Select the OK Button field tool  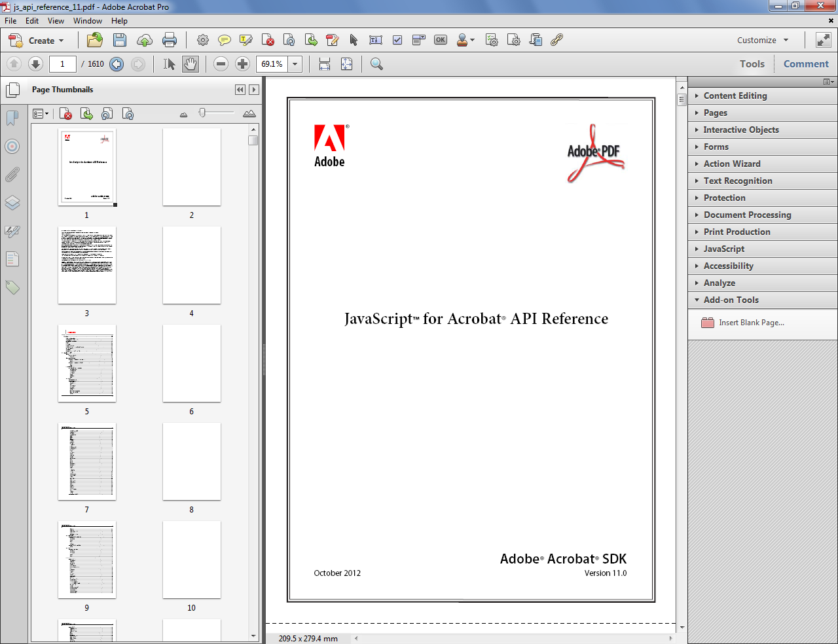[440, 40]
